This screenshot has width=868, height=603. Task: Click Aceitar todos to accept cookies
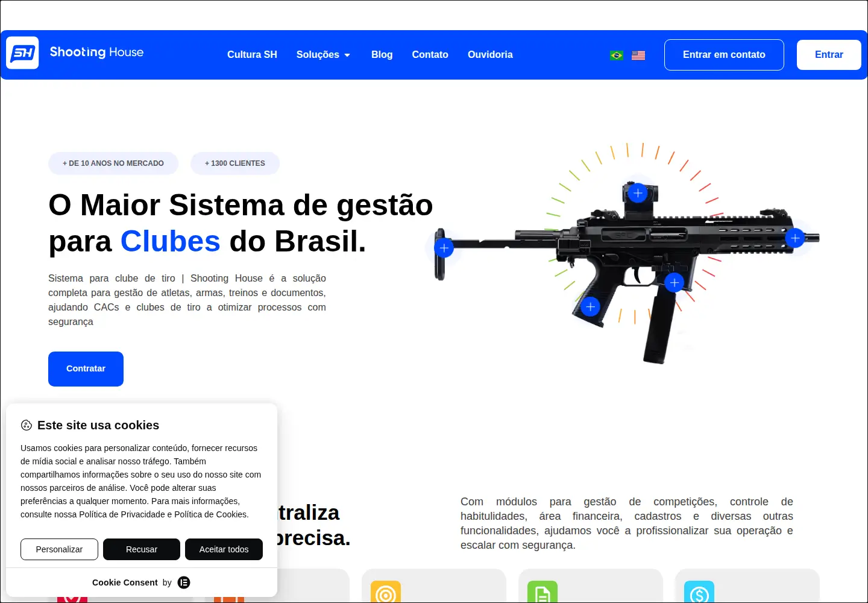pos(224,549)
